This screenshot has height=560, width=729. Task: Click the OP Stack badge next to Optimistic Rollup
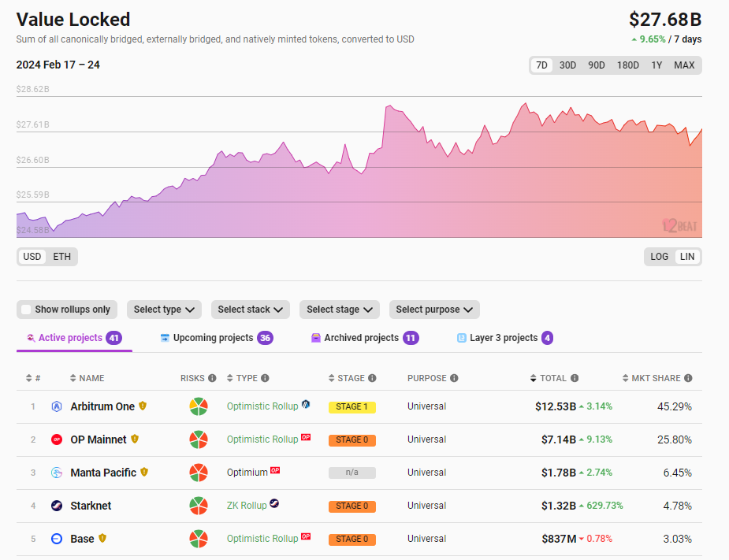306,439
